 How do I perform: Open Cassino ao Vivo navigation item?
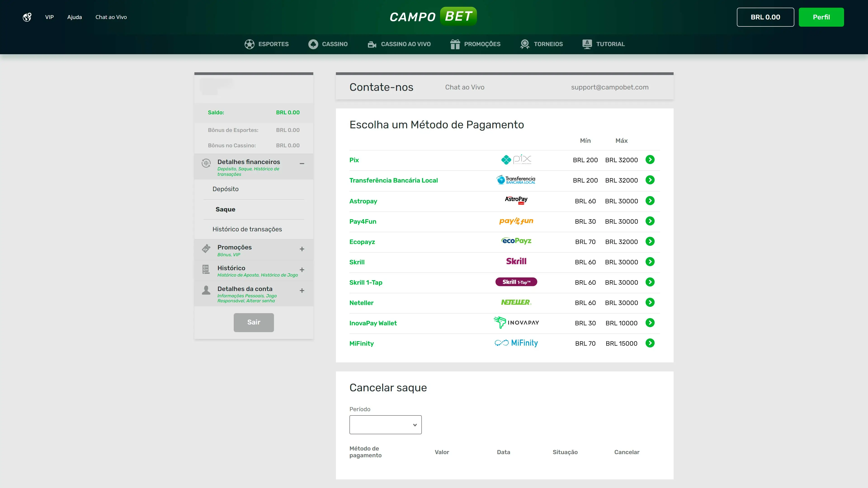click(x=399, y=44)
